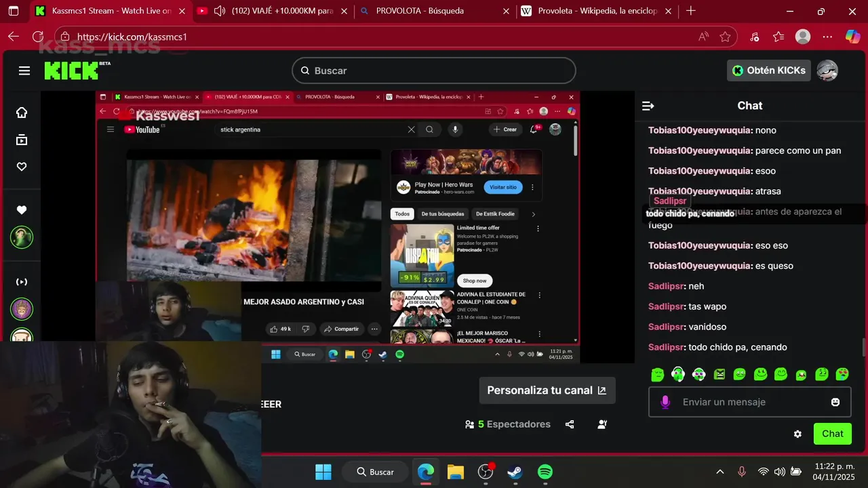This screenshot has height=488, width=868.
Task: Open the tab actions menu icon
Action: [14, 11]
